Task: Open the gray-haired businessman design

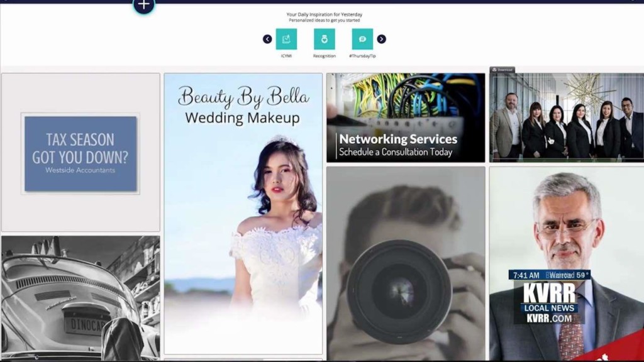Action: click(567, 264)
